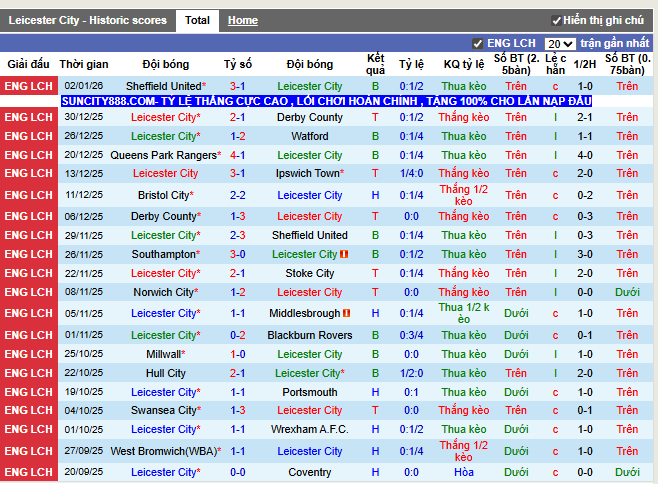
Task: Switch to the Total tab
Action: (197, 21)
